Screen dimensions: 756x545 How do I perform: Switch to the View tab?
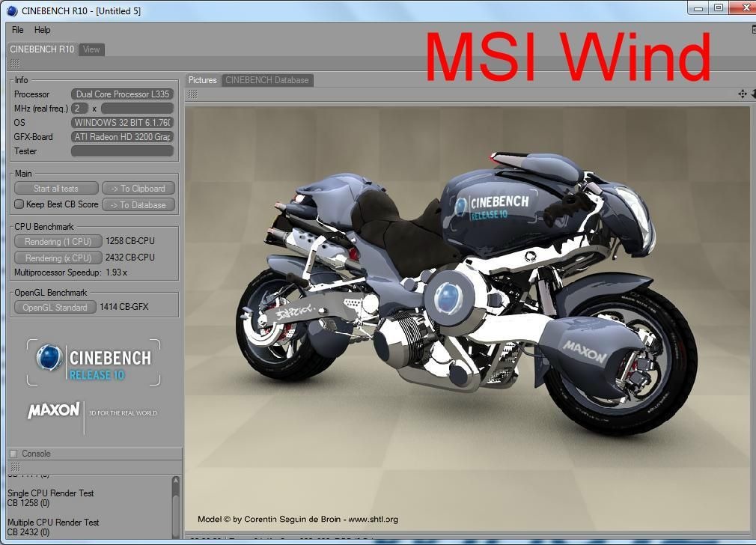click(x=91, y=49)
